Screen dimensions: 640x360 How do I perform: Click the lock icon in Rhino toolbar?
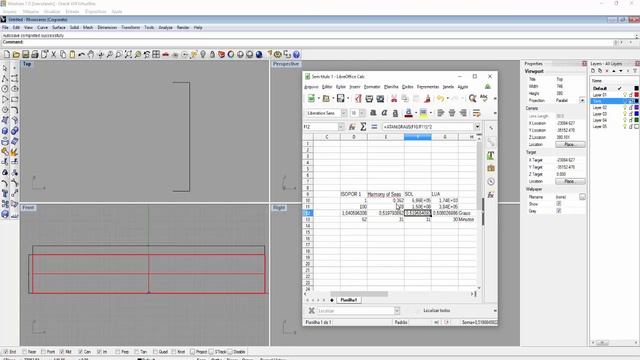coord(212,54)
